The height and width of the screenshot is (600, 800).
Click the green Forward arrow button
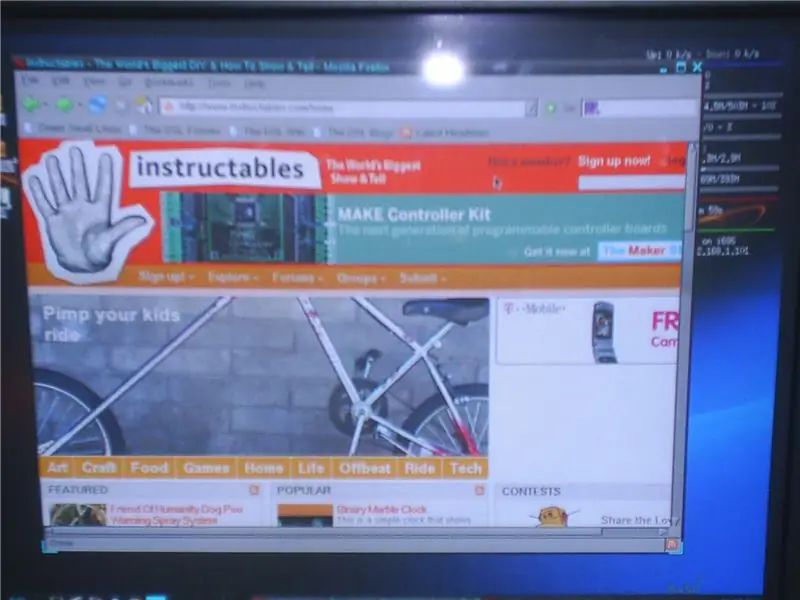click(x=64, y=105)
